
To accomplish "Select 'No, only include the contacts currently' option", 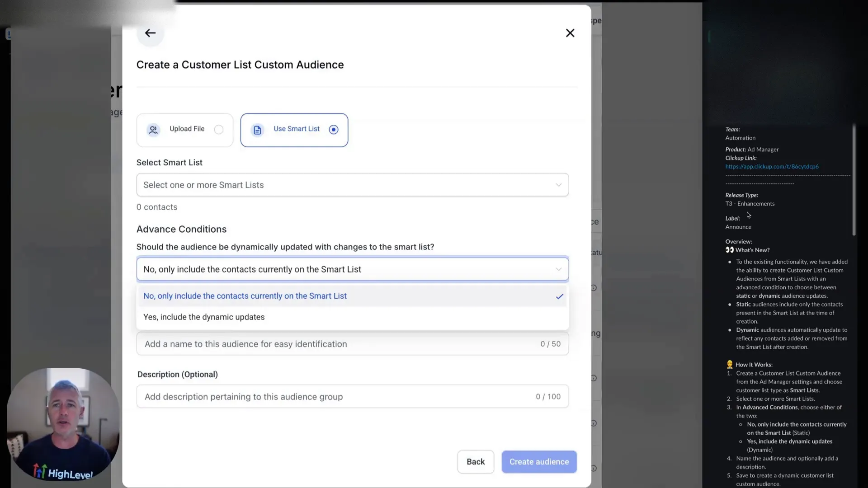I will [x=245, y=296].
